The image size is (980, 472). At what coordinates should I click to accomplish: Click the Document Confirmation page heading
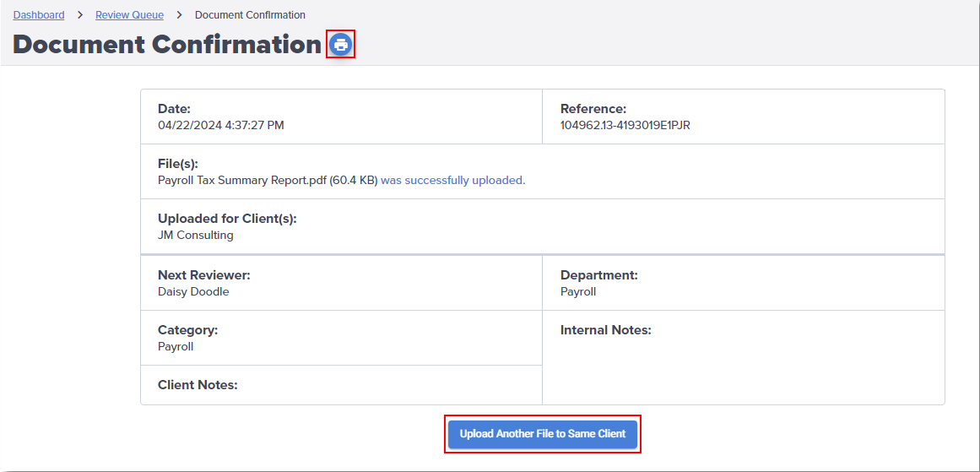167,45
